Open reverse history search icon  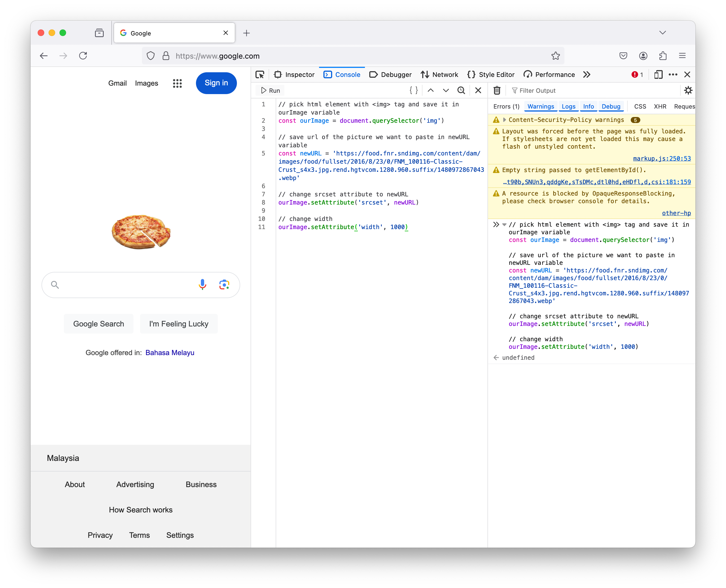point(461,91)
